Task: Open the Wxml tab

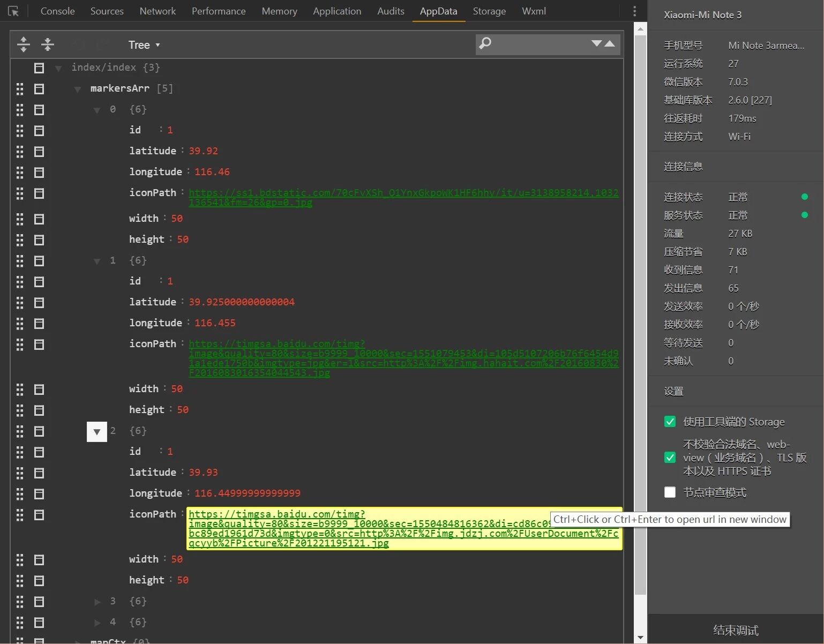Action: pos(534,11)
